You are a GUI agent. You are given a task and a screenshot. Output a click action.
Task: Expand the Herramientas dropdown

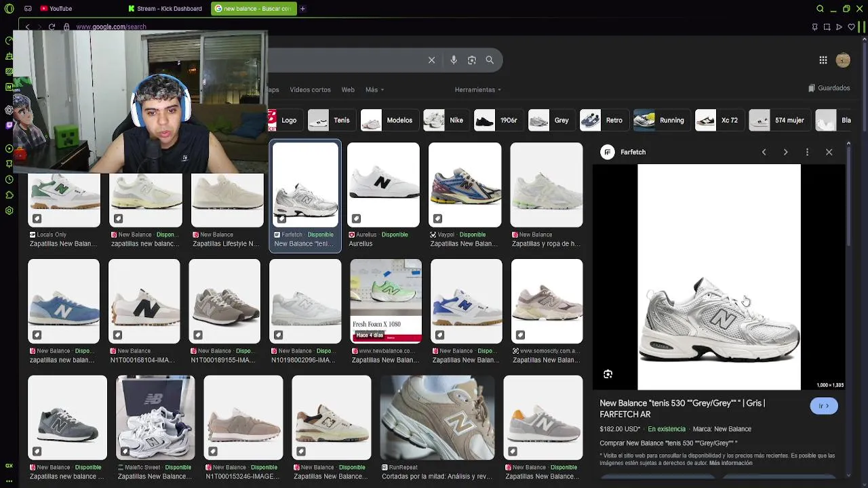[477, 89]
